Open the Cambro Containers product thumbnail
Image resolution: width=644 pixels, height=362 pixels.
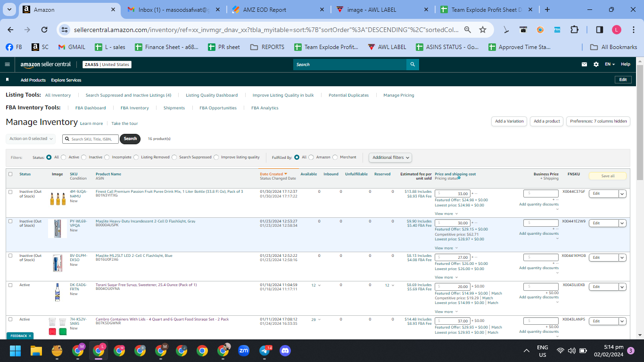pyautogui.click(x=58, y=326)
